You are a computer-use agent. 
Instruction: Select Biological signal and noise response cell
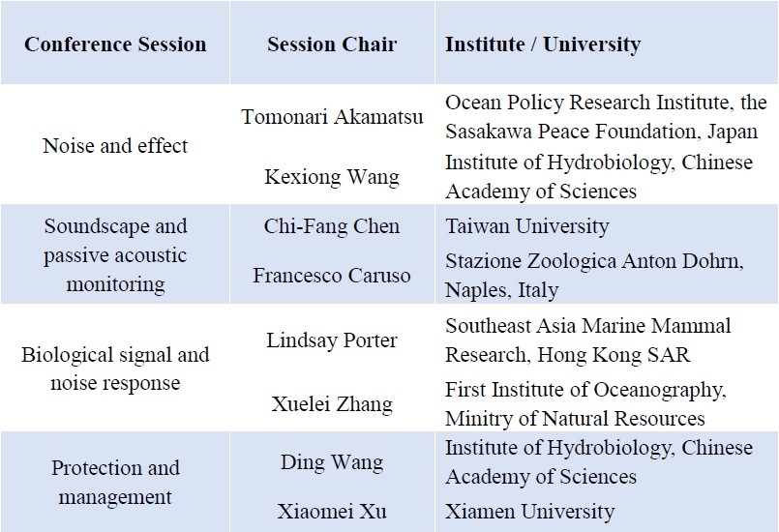click(115, 369)
